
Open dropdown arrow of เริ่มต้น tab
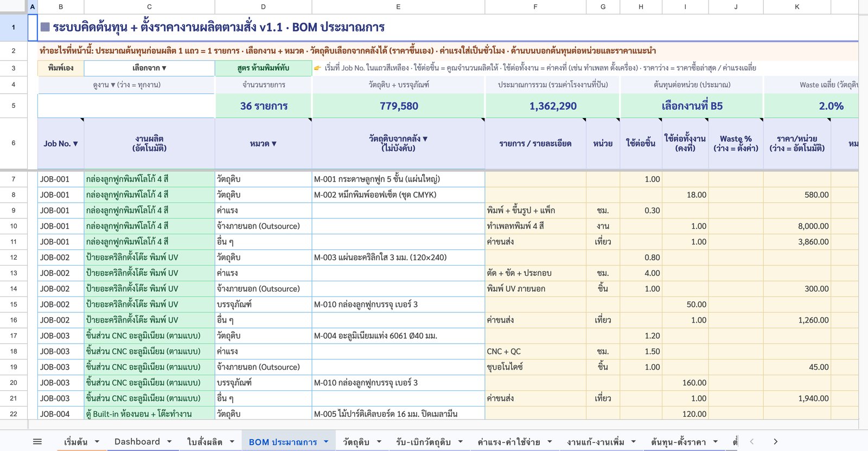click(x=97, y=442)
